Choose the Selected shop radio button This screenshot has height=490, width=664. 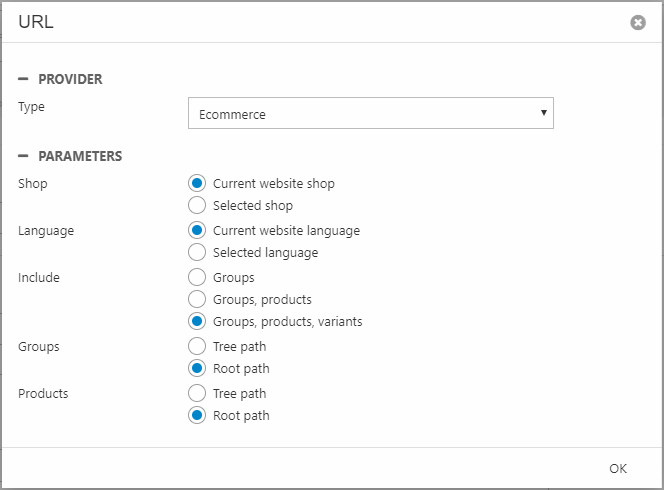(197, 206)
